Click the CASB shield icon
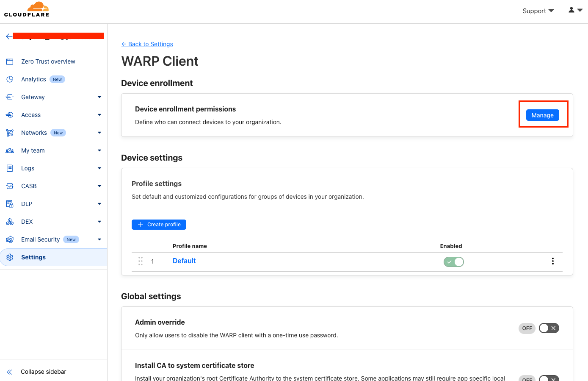 9,186
